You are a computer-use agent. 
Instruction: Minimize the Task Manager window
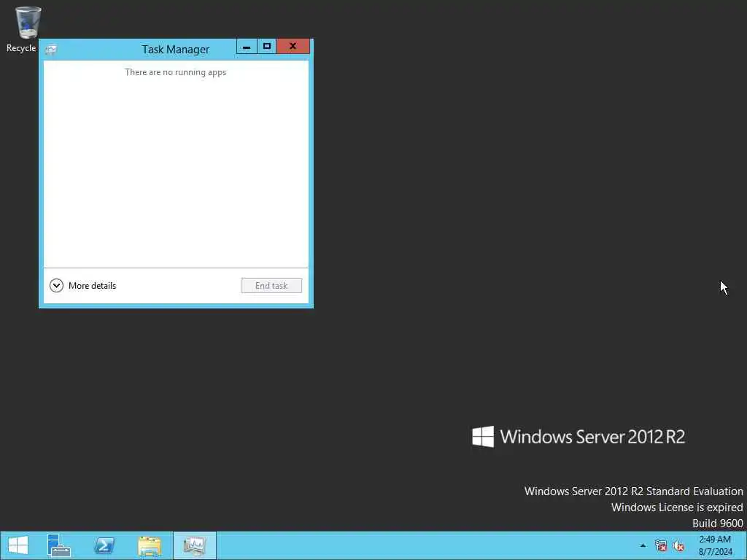click(247, 47)
